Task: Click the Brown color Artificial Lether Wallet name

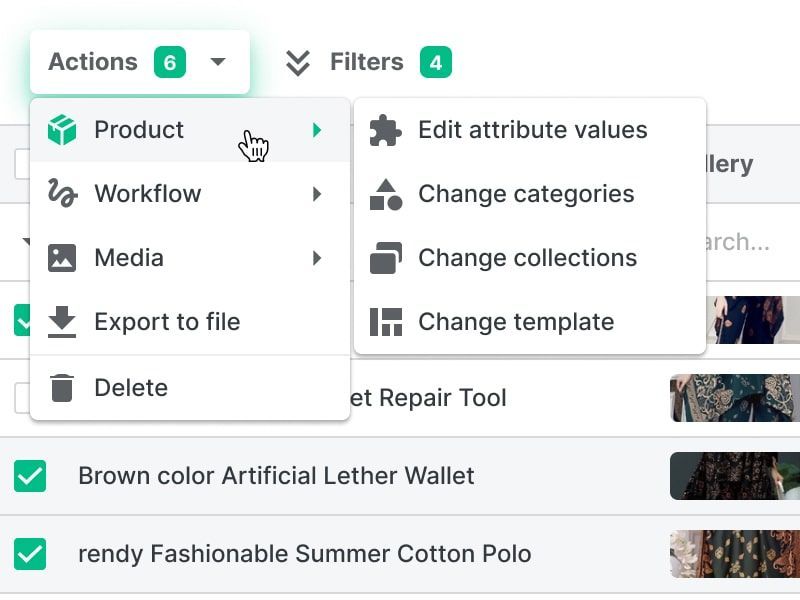Action: [276, 476]
